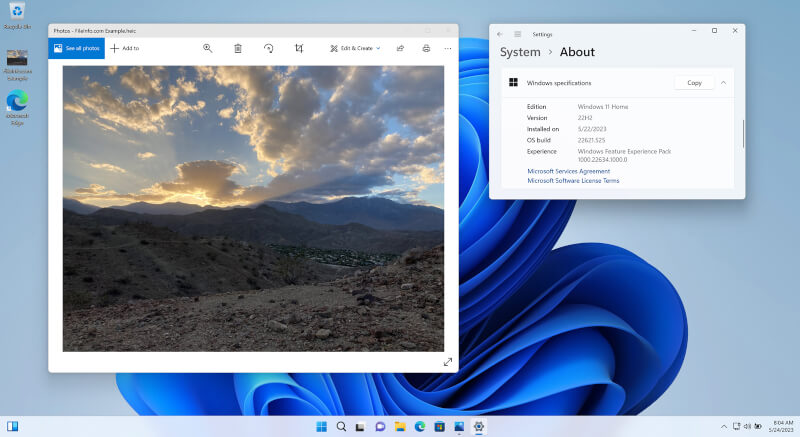The height and width of the screenshot is (437, 800).
Task: Select the 5/22/2023 installed on date
Action: [592, 129]
